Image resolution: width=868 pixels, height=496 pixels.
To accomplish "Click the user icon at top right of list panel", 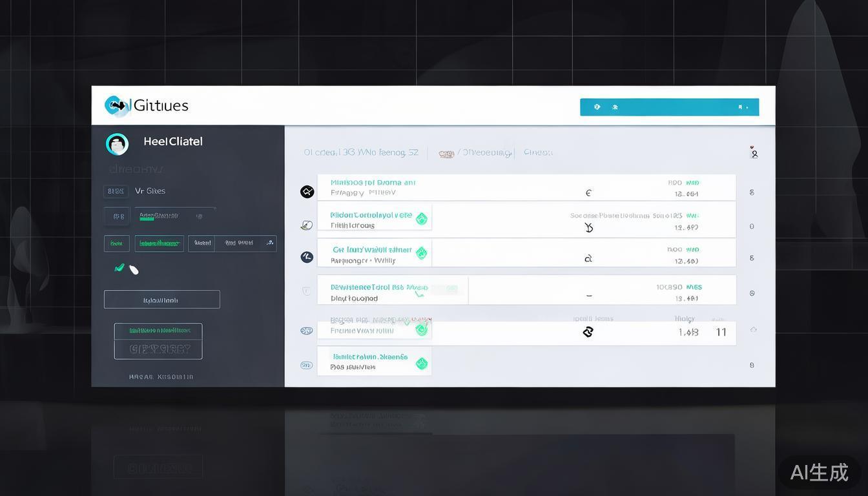I will pyautogui.click(x=754, y=153).
